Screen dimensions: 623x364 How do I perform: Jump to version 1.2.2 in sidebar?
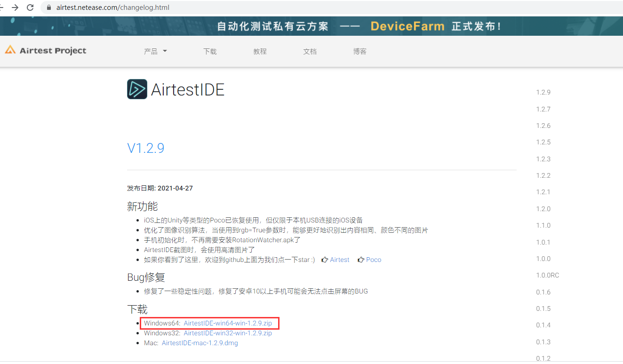[543, 175]
